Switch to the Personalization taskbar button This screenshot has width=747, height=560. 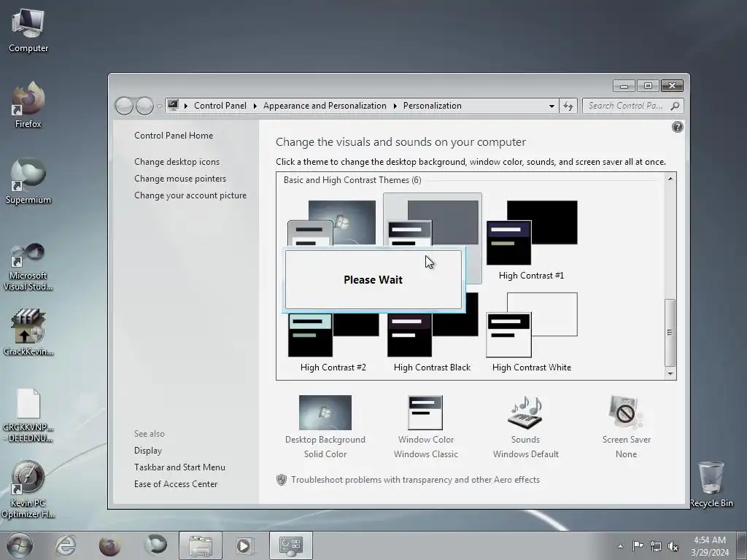click(x=290, y=545)
